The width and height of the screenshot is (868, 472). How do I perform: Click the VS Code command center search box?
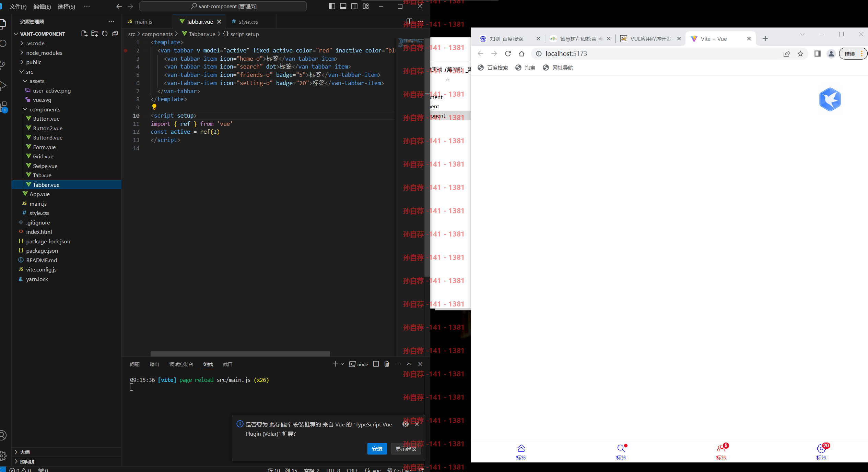[223, 6]
